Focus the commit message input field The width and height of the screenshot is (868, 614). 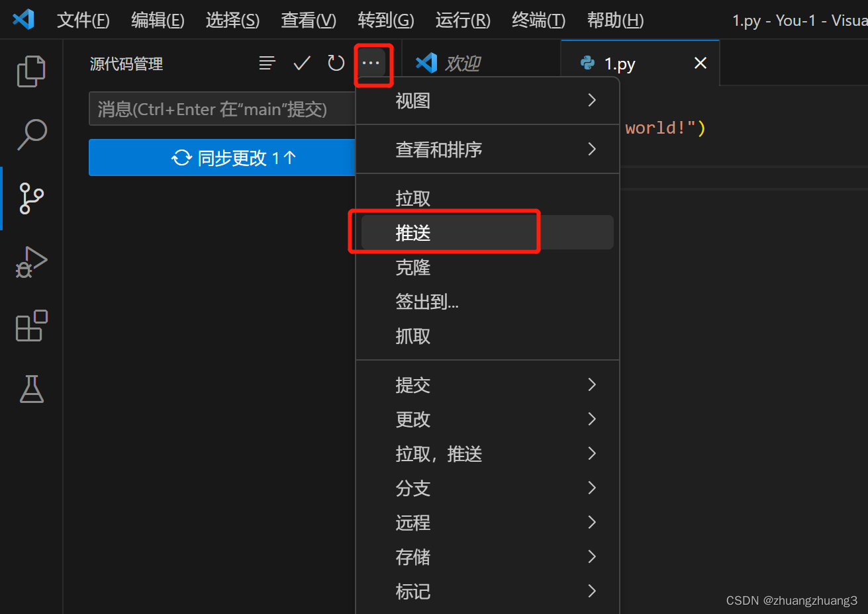[x=222, y=109]
